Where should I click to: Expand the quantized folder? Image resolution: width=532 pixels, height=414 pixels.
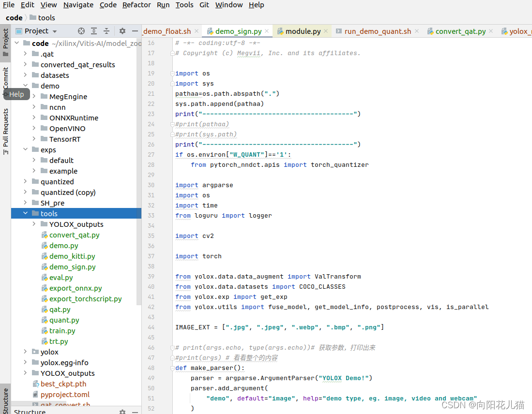[x=25, y=181]
